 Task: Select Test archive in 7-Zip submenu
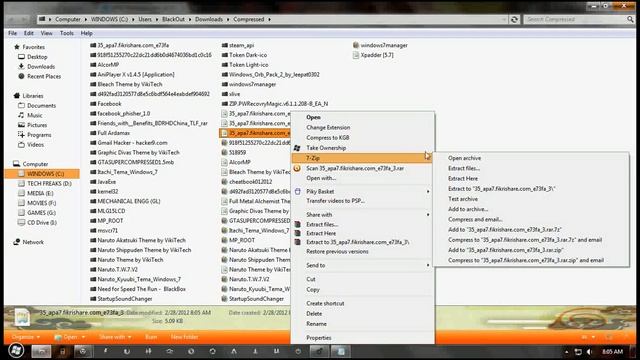pos(463,199)
